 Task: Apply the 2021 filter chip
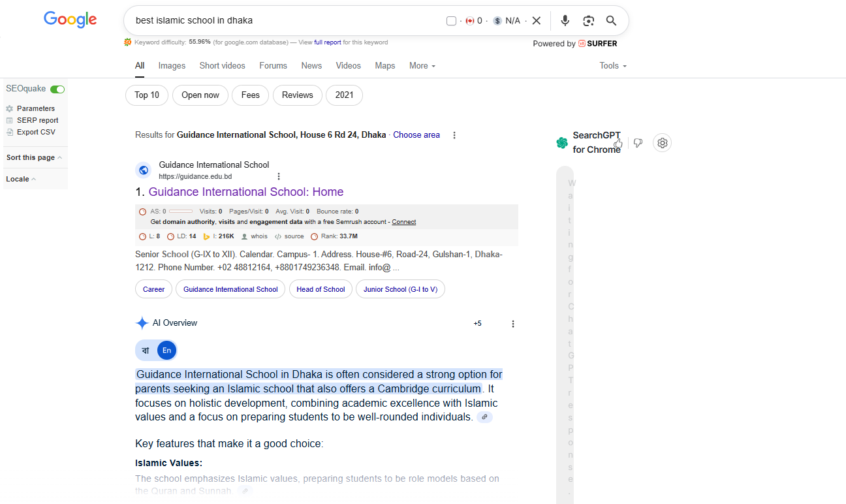(x=345, y=95)
